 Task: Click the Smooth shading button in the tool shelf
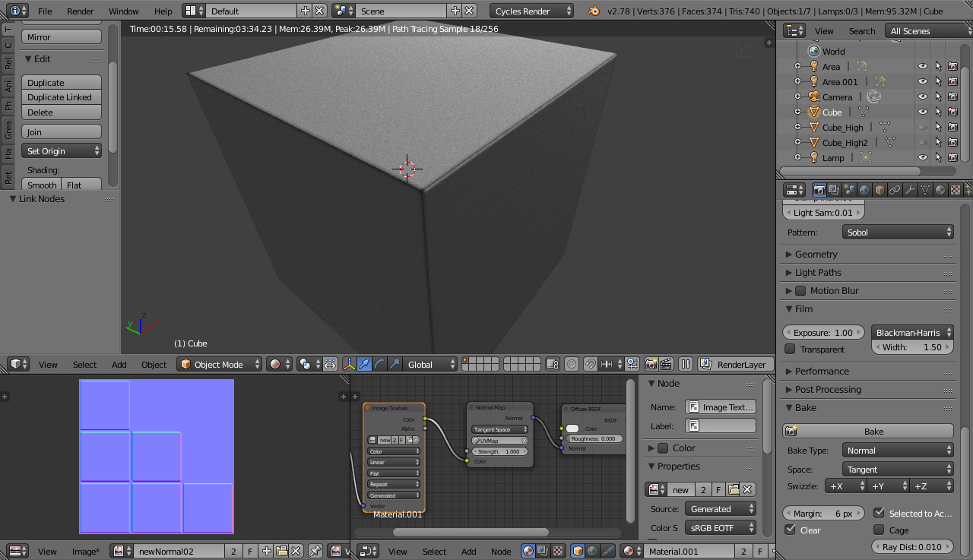[x=41, y=185]
